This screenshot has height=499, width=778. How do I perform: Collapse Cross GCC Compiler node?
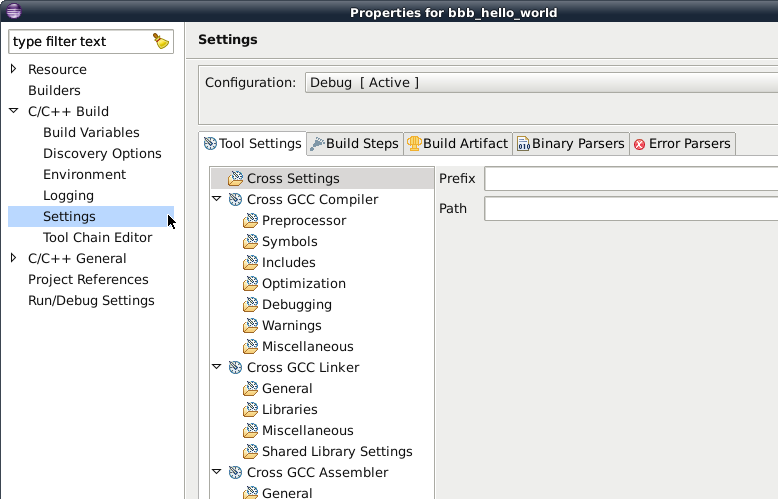(x=216, y=199)
